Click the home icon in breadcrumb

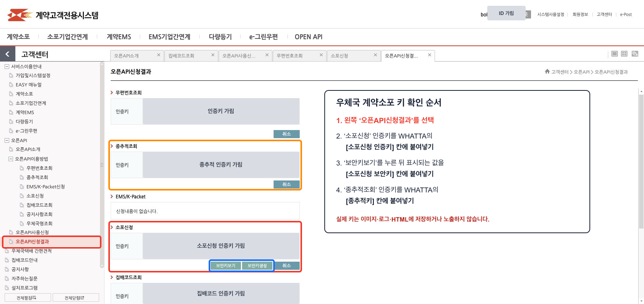(x=547, y=72)
